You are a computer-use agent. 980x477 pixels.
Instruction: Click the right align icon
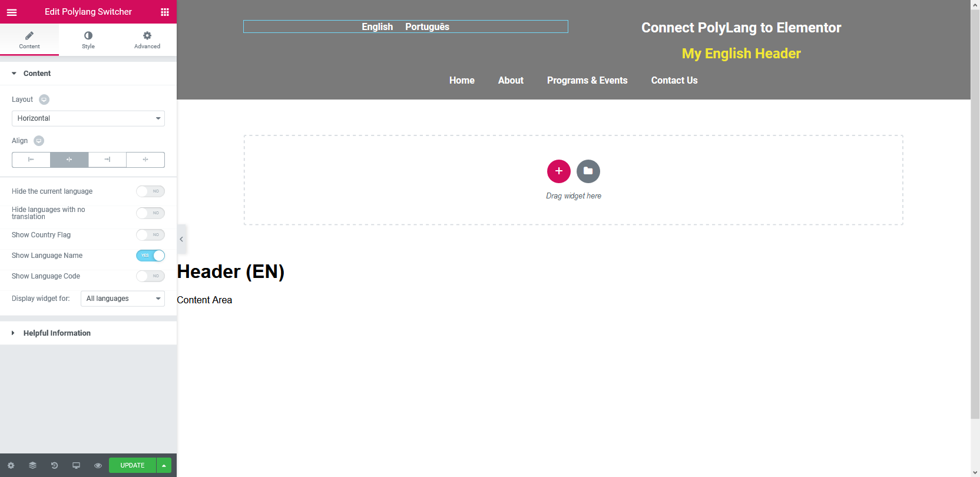(x=107, y=160)
